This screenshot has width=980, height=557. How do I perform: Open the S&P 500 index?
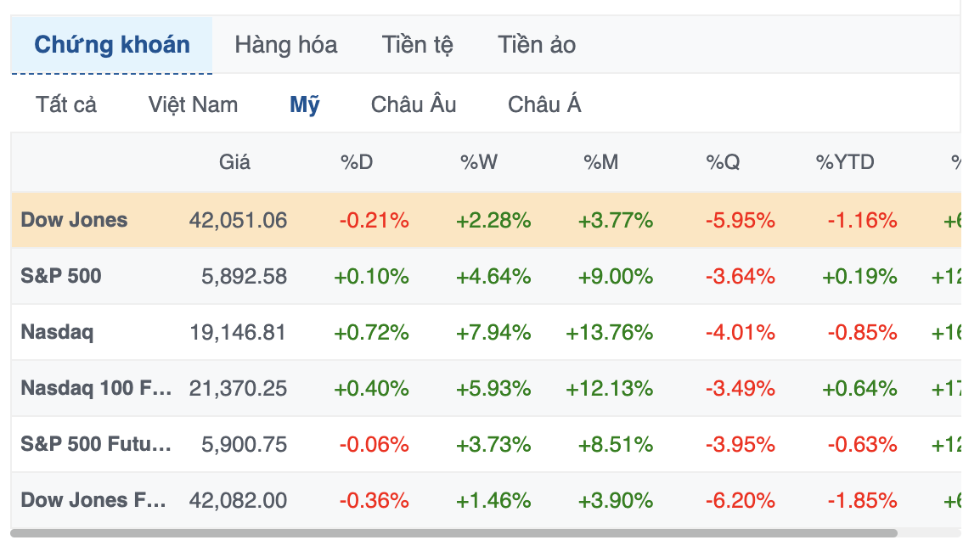click(60, 276)
